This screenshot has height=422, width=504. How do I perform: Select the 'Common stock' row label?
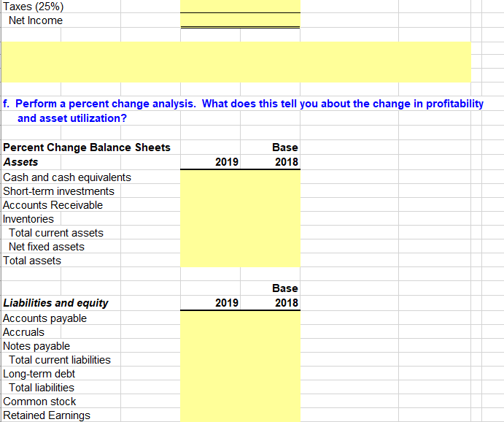(39, 401)
